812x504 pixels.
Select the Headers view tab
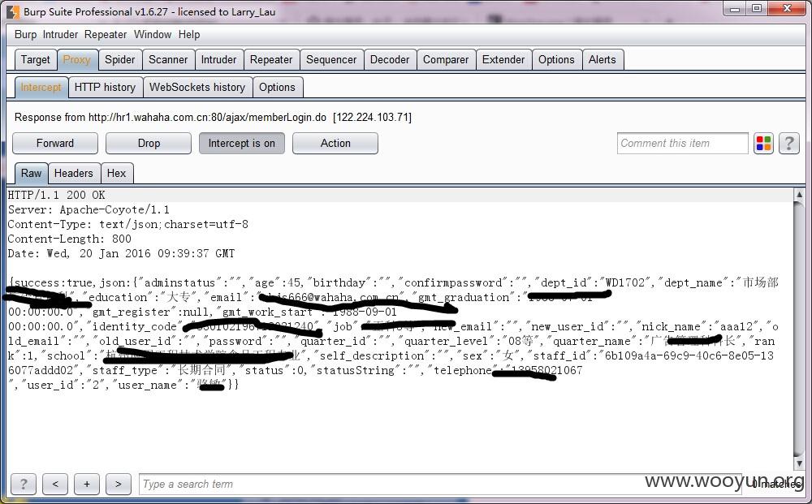click(x=74, y=173)
